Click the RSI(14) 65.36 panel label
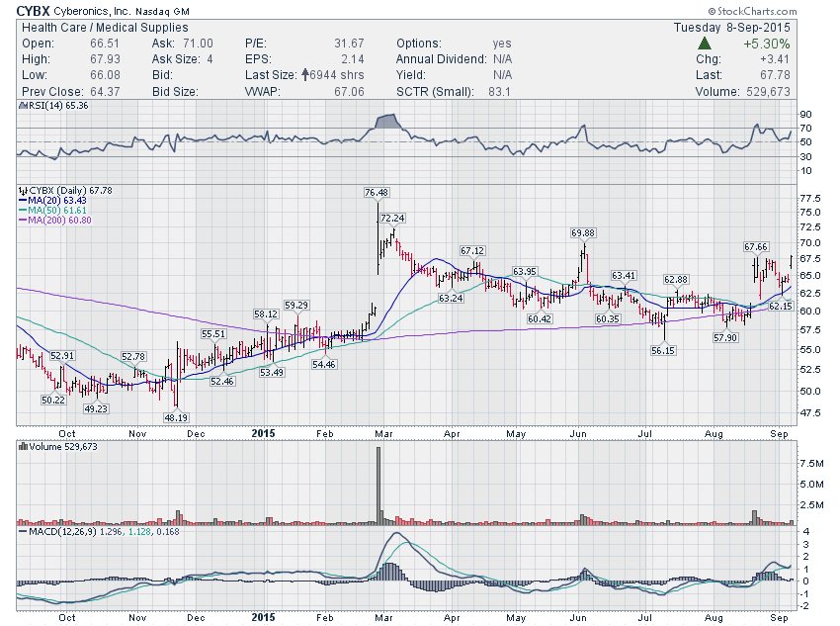 coord(58,106)
